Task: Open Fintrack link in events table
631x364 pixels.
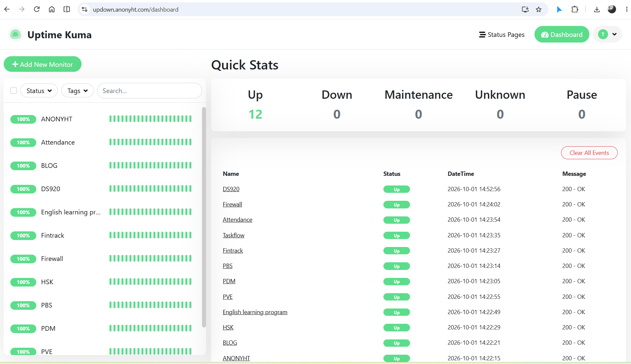Action: pos(233,250)
